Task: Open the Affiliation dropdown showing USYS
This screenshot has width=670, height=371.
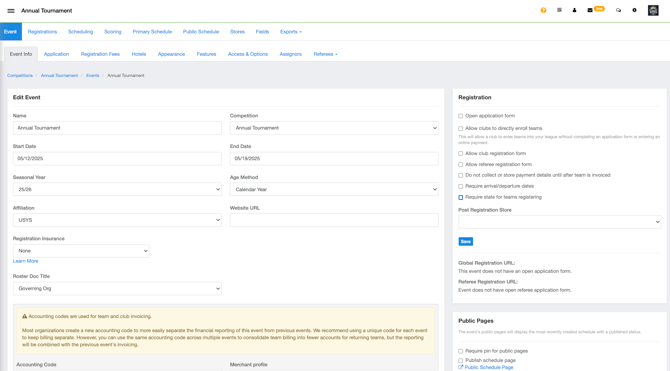Action: (117, 220)
